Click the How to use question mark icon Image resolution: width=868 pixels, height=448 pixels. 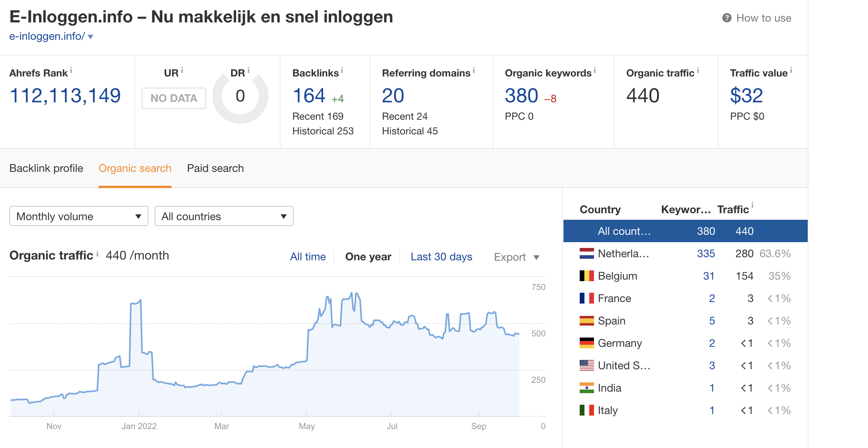point(727,18)
